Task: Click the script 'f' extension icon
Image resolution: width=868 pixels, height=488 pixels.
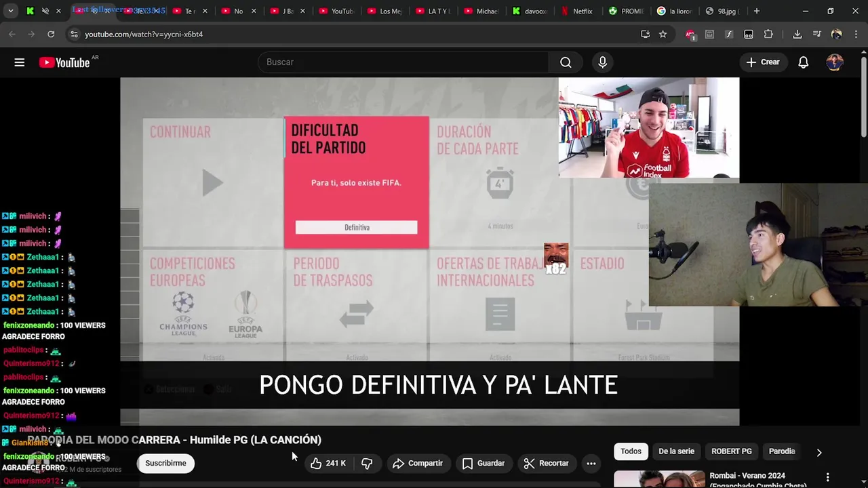Action: [x=729, y=34]
